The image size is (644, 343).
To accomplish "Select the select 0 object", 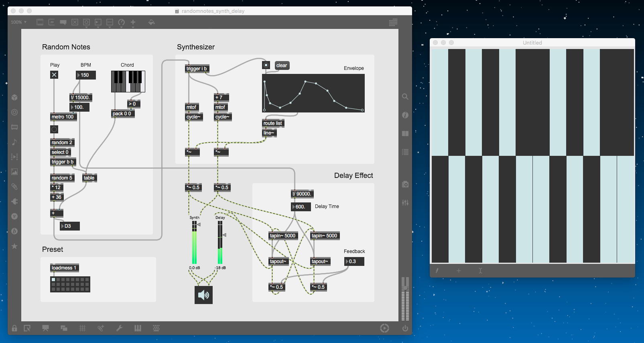I will pos(61,152).
